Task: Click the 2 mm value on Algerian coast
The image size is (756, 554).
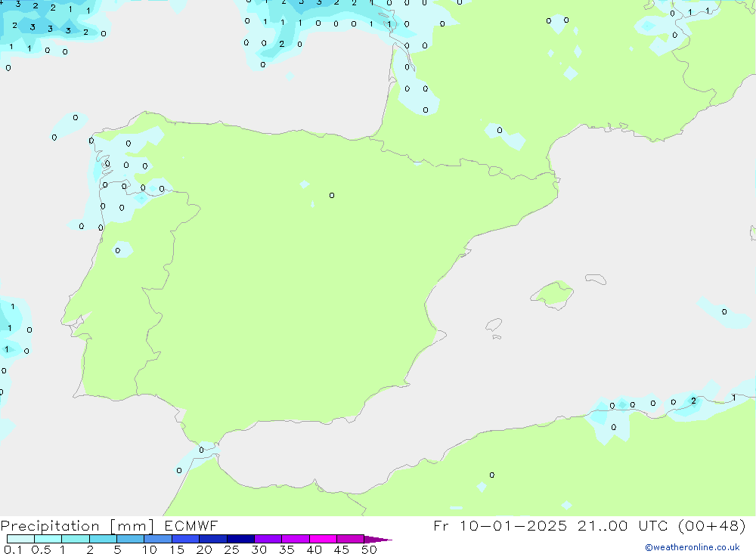Action: pos(693,401)
